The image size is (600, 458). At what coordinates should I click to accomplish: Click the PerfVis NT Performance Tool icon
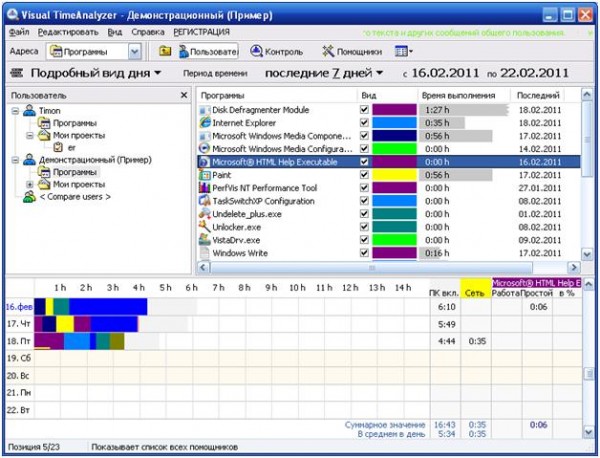point(205,188)
